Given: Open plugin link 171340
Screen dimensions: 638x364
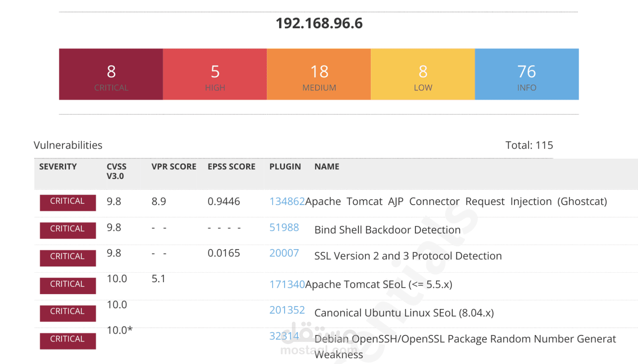Looking at the screenshot, I should click(x=287, y=284).
